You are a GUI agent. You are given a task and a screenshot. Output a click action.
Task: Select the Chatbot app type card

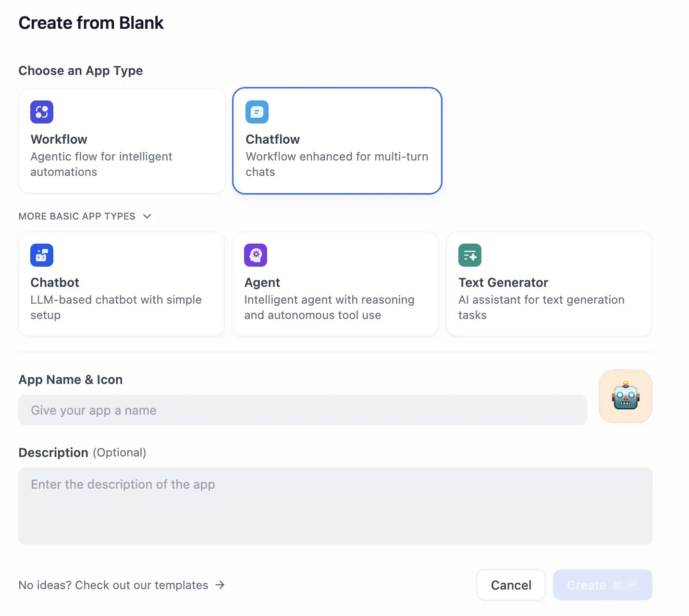[121, 298]
